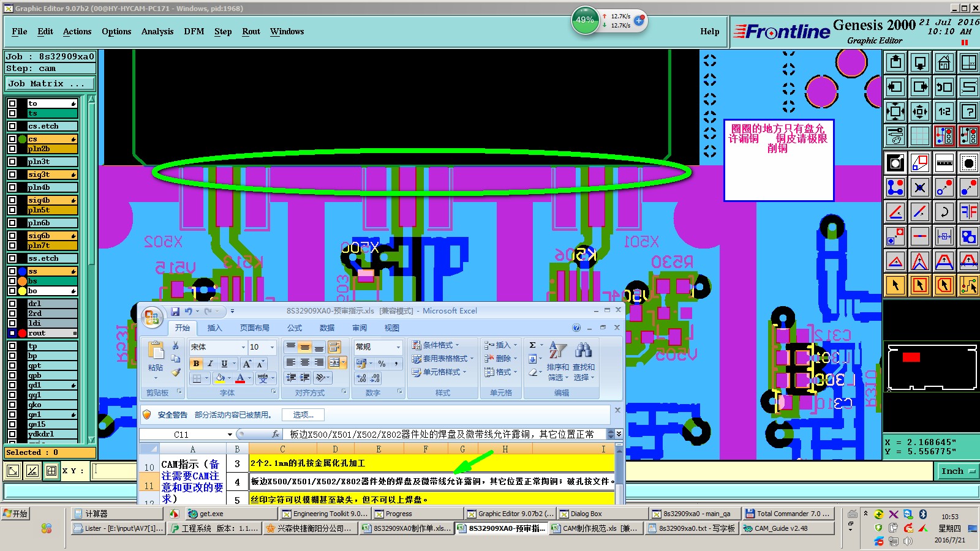Click the fx insert function icon

pyautogui.click(x=276, y=434)
